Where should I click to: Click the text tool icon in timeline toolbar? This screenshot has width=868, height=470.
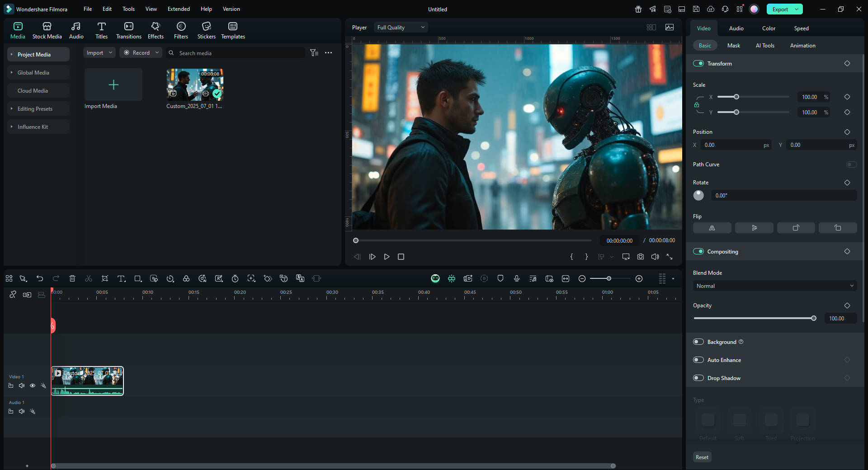coord(121,278)
